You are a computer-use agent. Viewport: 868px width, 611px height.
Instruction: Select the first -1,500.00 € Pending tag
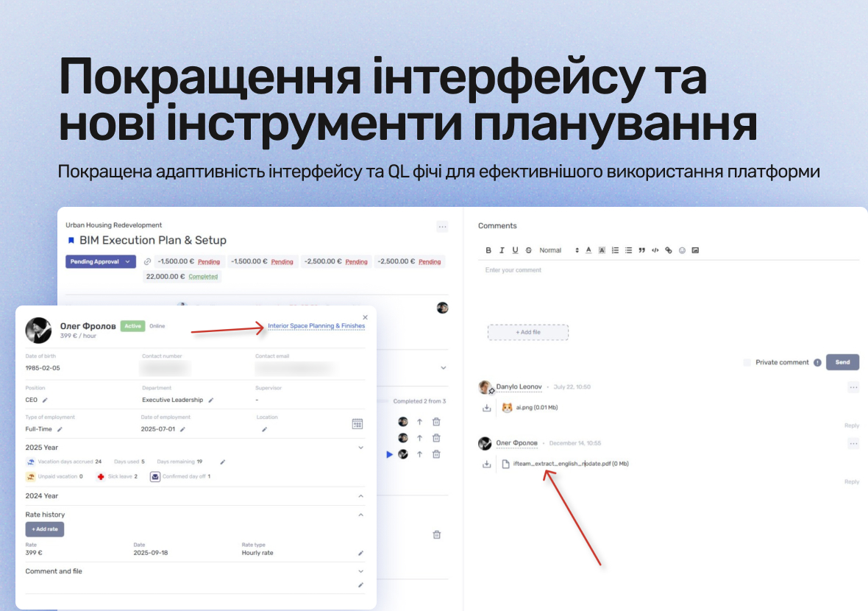pos(189,261)
